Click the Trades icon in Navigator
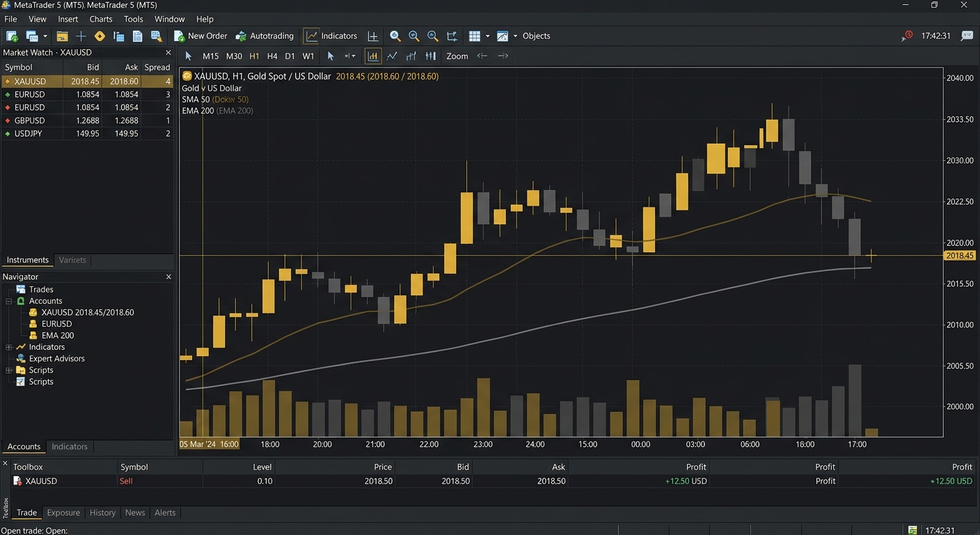 (21, 289)
